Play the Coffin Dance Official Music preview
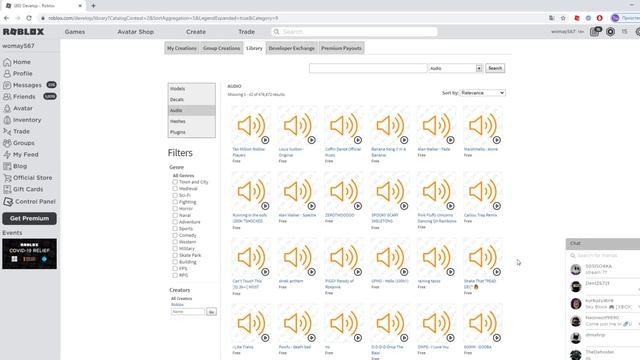Image resolution: width=640 pixels, height=360 pixels. pos(358,140)
